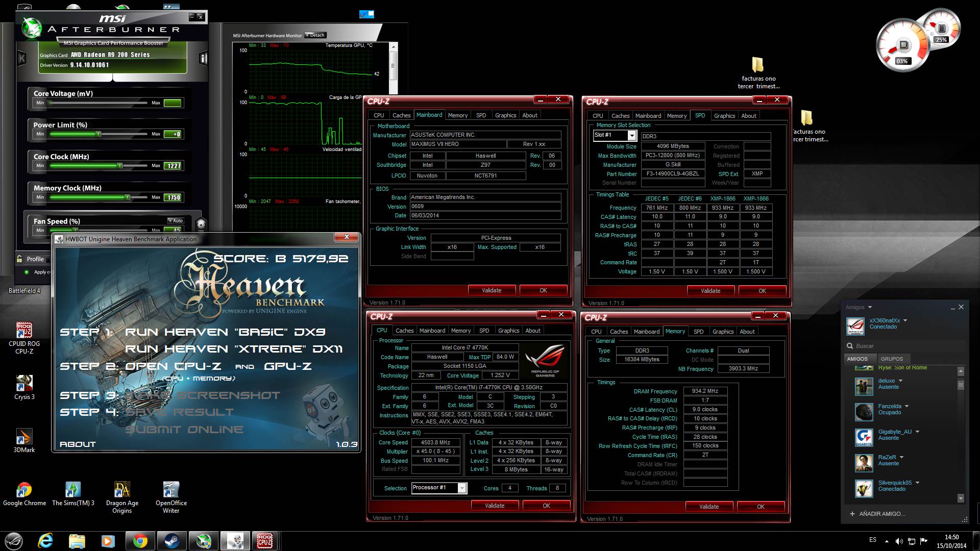Expand RaZeR friend options arrow

(x=901, y=457)
